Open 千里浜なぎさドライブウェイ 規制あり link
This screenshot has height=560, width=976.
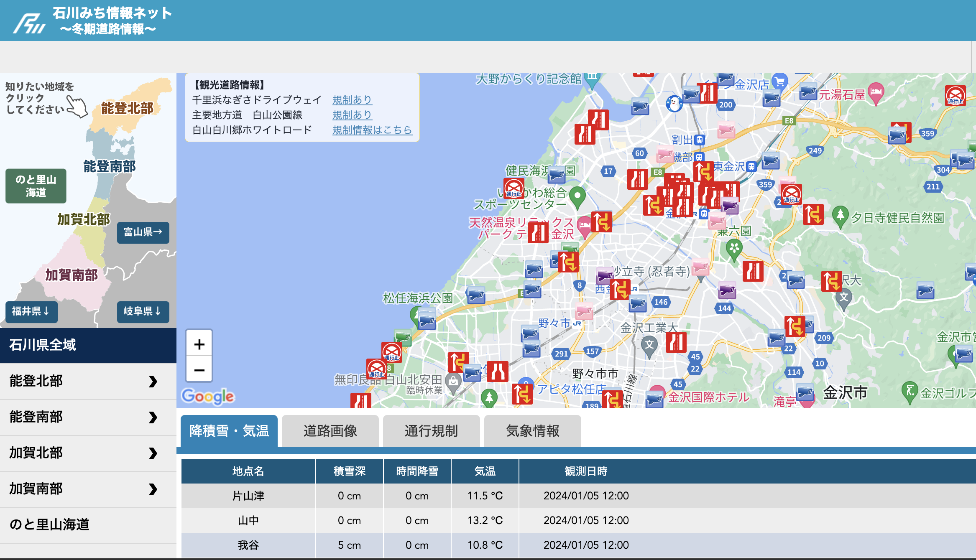352,100
